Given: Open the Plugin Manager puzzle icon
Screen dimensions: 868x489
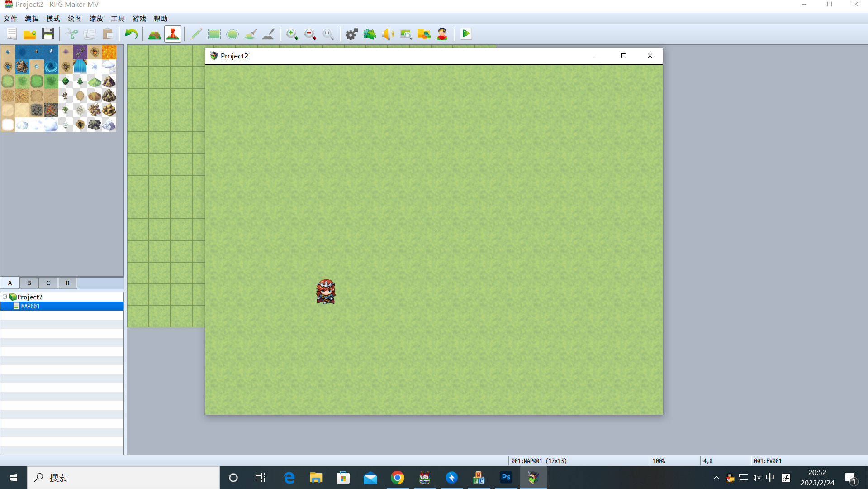Looking at the screenshot, I should pos(370,34).
